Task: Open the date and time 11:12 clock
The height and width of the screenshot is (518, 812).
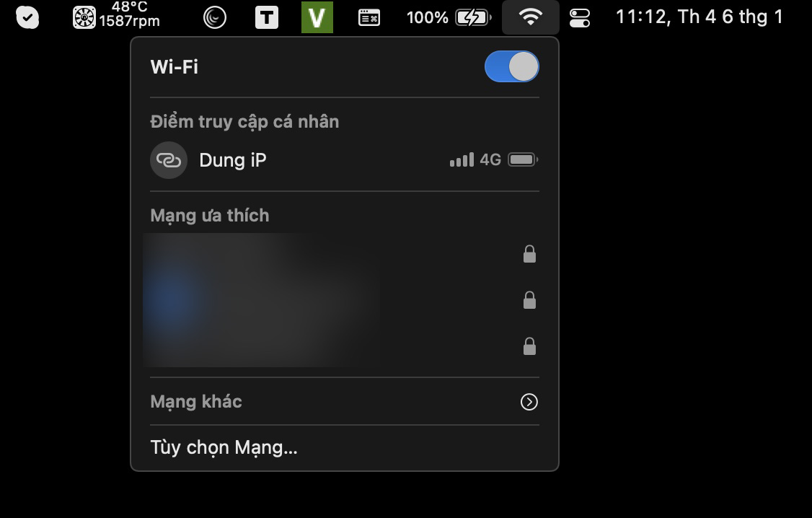Action: [x=699, y=17]
